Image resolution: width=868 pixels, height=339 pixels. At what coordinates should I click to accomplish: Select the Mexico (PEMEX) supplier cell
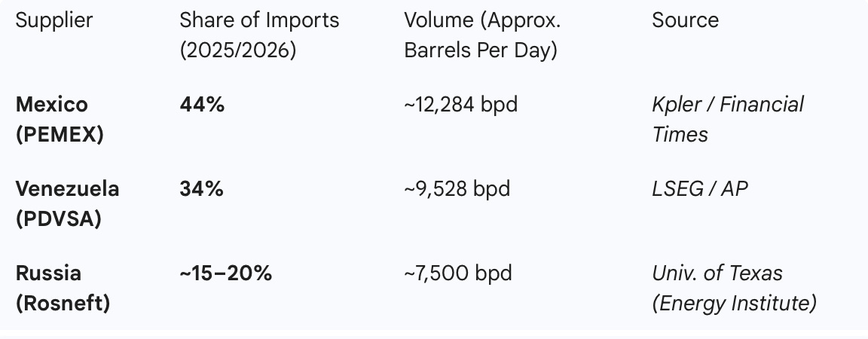coord(60,120)
